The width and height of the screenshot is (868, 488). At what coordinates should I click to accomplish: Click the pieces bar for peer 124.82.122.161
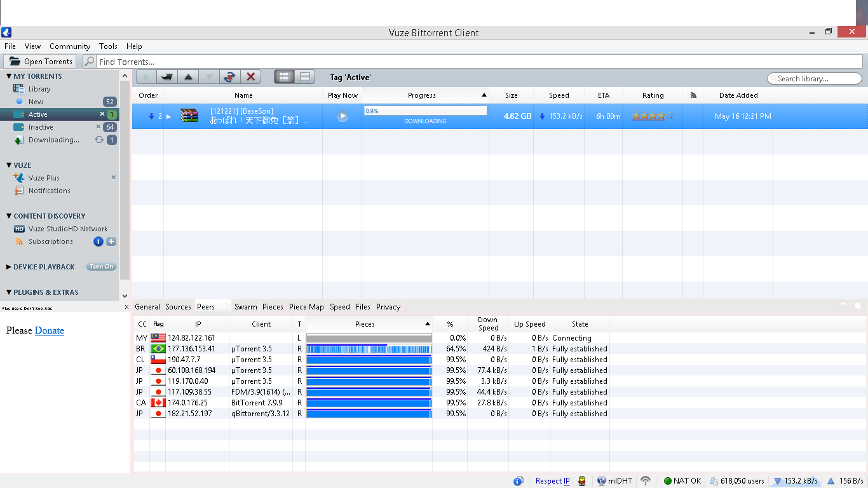point(369,338)
